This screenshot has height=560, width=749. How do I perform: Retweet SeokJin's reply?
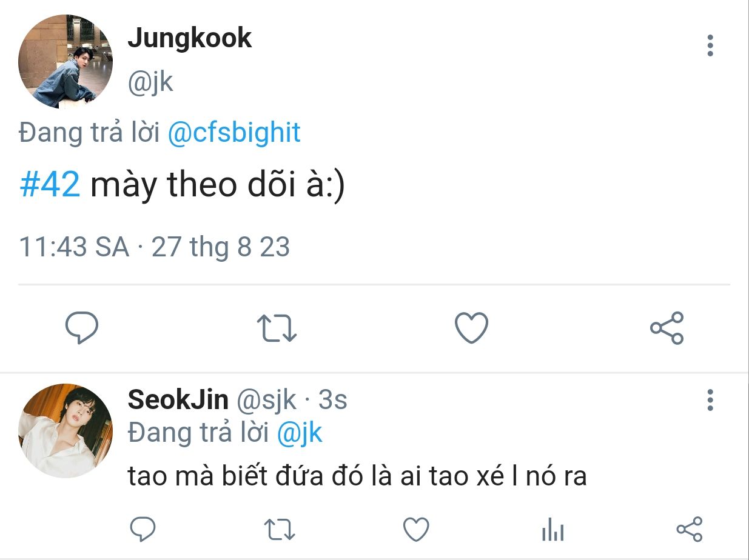280,529
